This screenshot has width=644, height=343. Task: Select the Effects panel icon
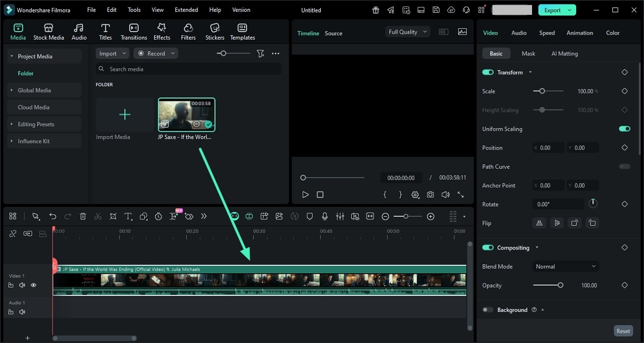(161, 31)
